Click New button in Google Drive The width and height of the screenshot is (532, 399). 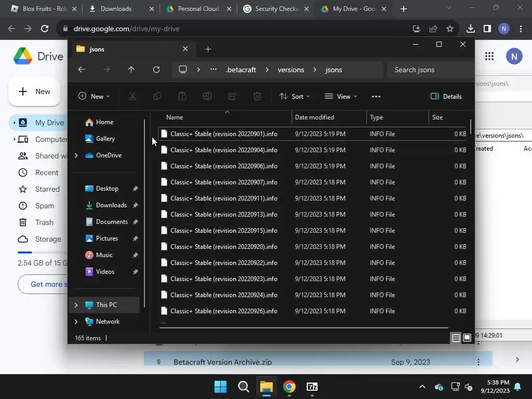34,91
